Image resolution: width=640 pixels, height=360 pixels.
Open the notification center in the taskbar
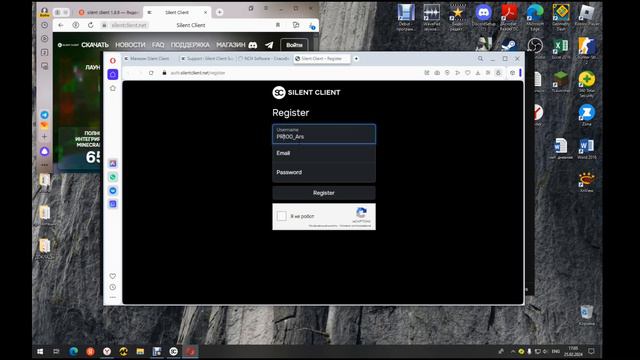[x=591, y=351]
